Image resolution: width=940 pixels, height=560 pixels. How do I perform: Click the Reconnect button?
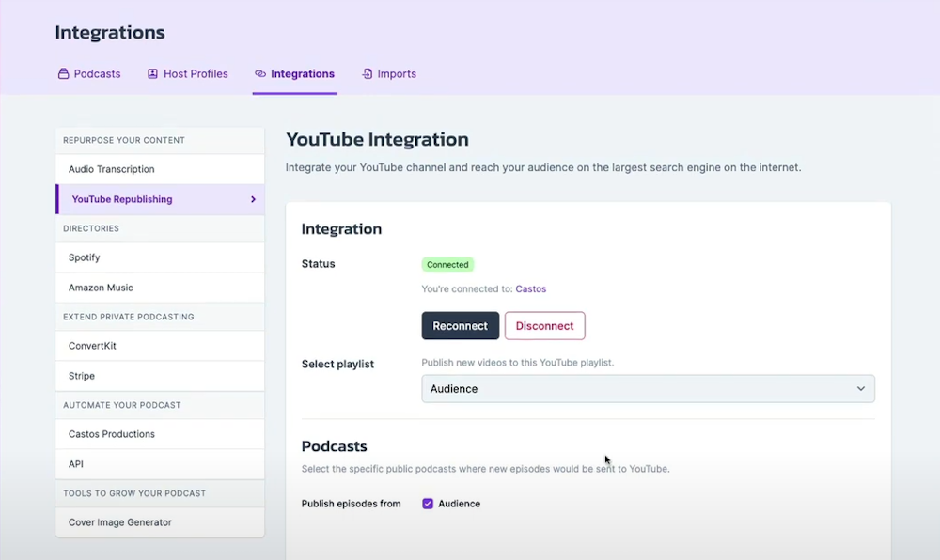click(460, 325)
